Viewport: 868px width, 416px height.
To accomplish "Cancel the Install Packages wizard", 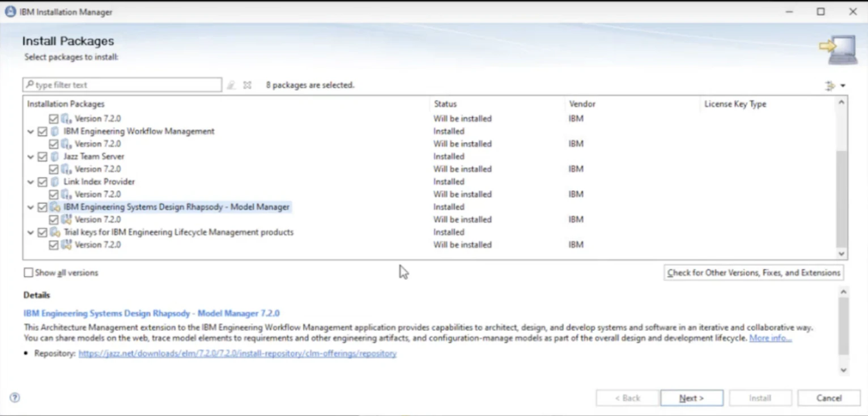I will 829,398.
